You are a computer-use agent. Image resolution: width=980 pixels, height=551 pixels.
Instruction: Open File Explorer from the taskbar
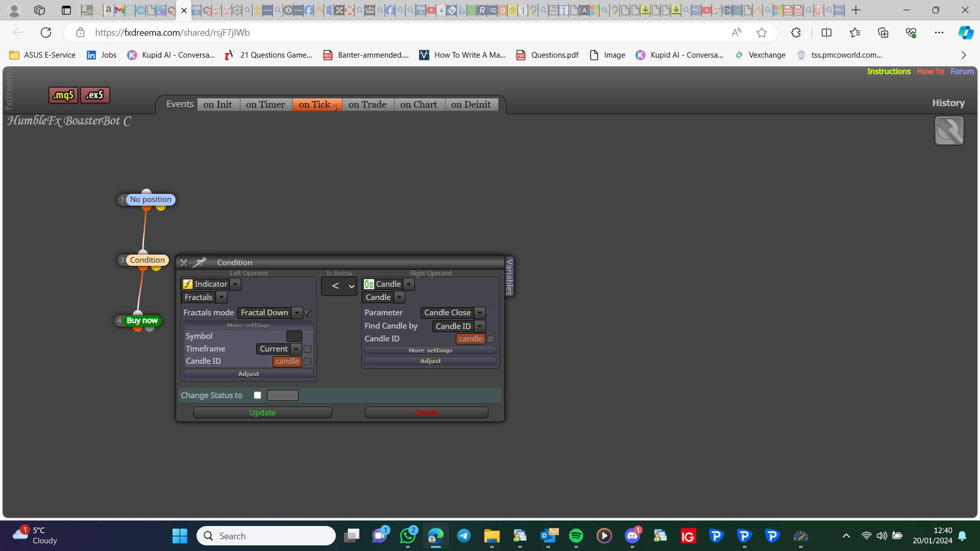point(492,536)
